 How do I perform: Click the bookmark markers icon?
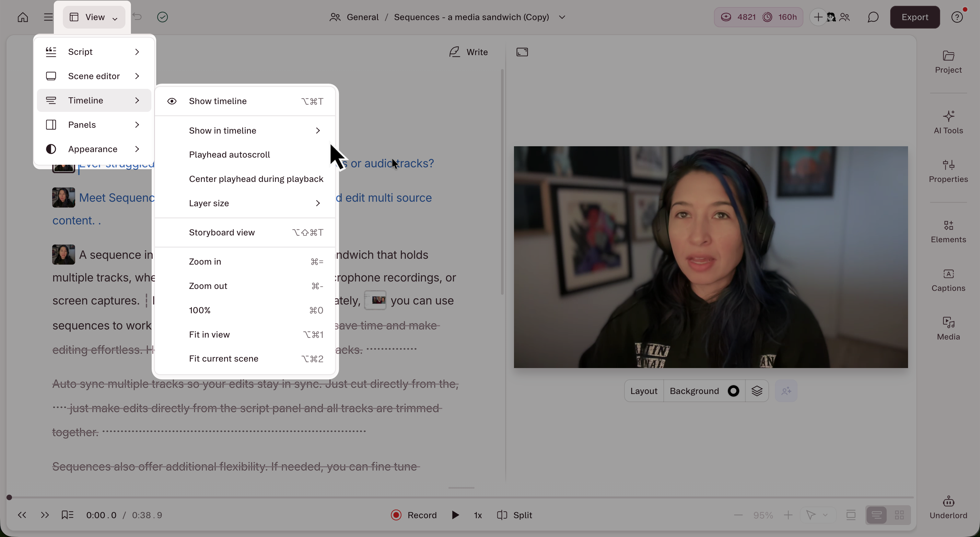tap(67, 515)
